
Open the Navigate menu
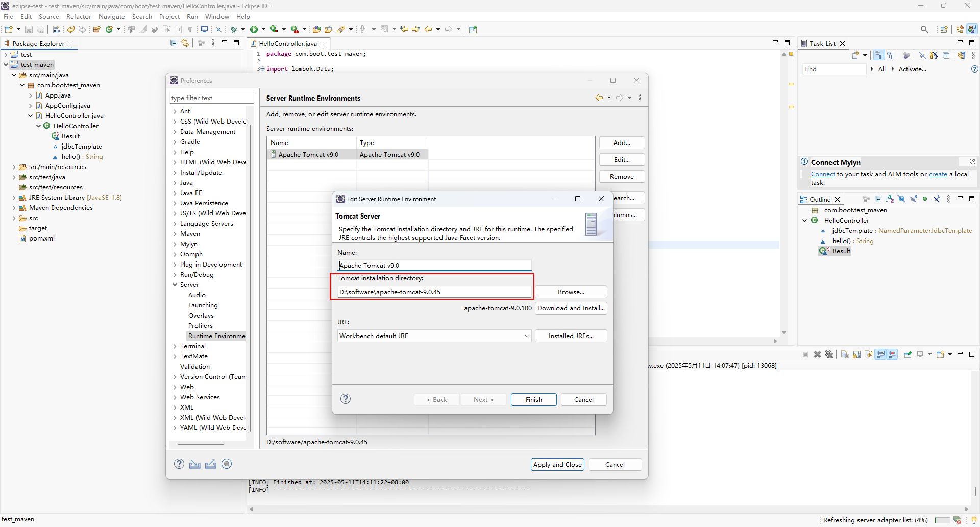click(x=112, y=16)
